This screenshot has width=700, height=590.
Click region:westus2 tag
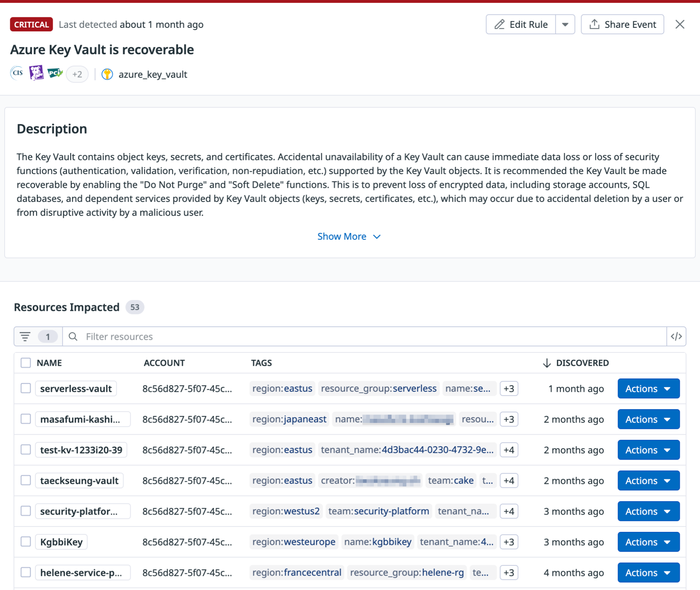(x=286, y=511)
